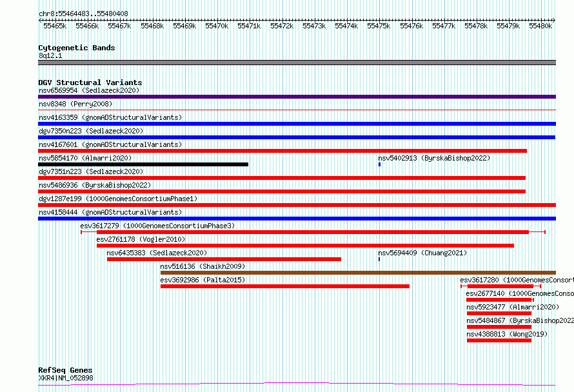The height and width of the screenshot is (392, 574).
Task: Click the 55480k ruler tick label
Action: [x=540, y=26]
